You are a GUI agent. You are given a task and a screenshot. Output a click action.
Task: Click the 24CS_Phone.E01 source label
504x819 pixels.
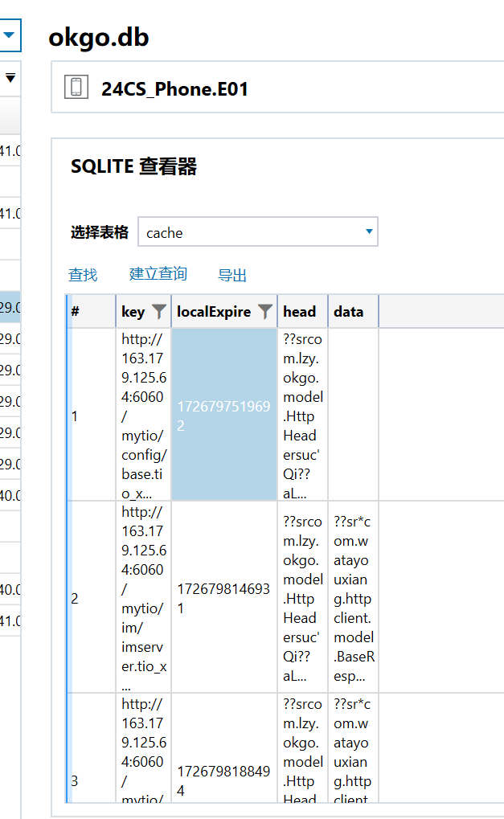pos(174,89)
